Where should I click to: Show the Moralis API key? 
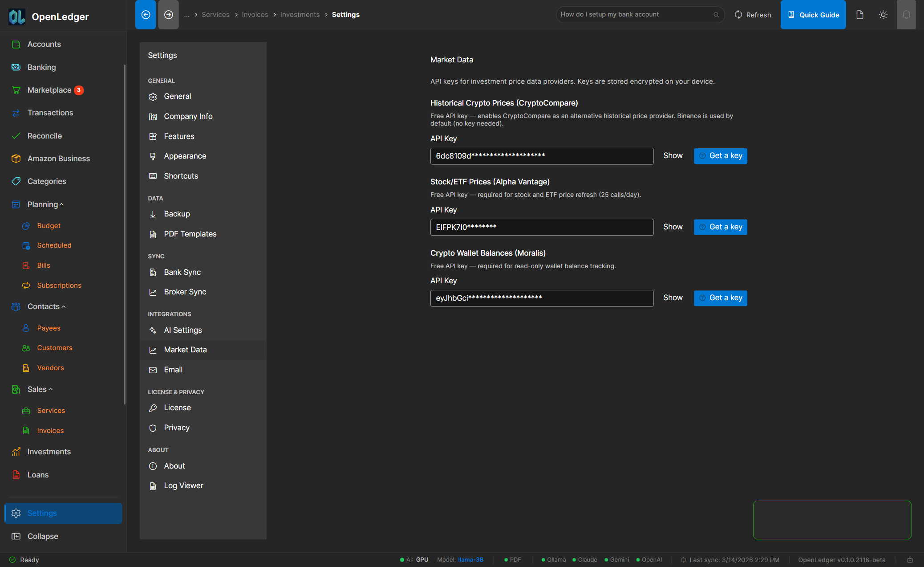click(x=673, y=298)
